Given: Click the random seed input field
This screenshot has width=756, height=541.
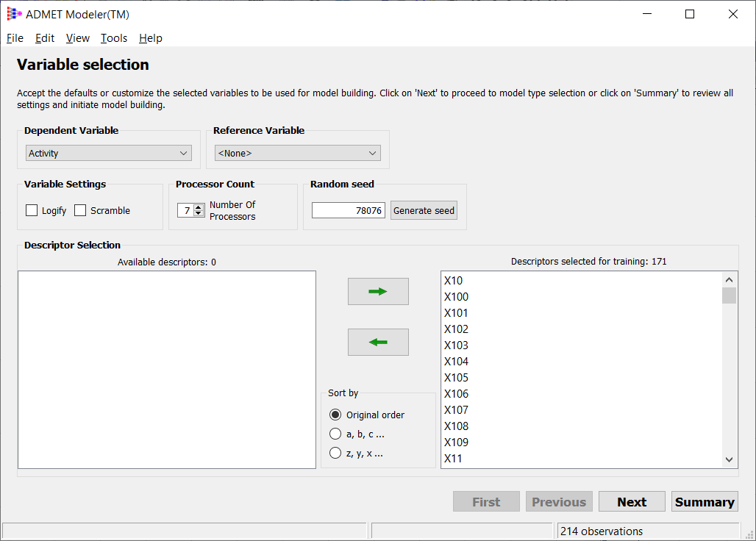Looking at the screenshot, I should point(348,210).
